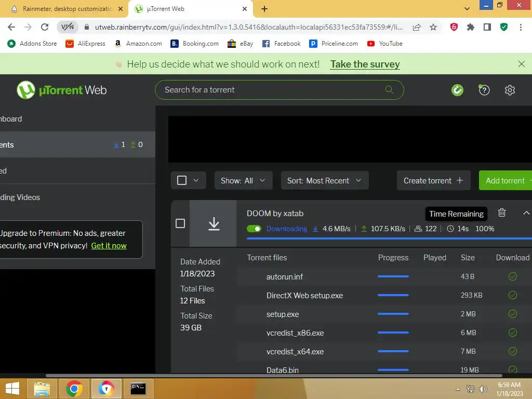Click the download check icon for DirectX Web setup.exe
Image resolution: width=532 pixels, height=399 pixels.
coord(513,295)
